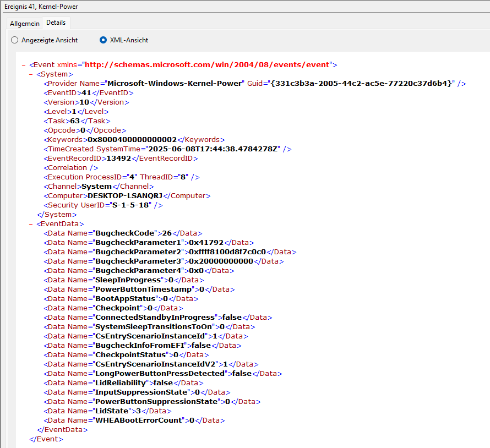Click the closing EventData tag
490x448 pixels.
[62, 430]
